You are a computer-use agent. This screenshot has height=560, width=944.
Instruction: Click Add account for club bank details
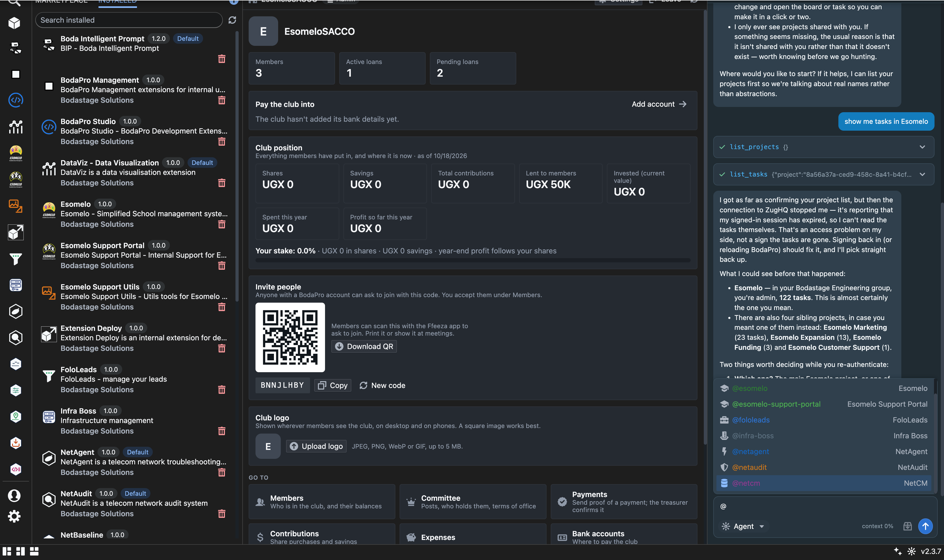click(x=659, y=104)
